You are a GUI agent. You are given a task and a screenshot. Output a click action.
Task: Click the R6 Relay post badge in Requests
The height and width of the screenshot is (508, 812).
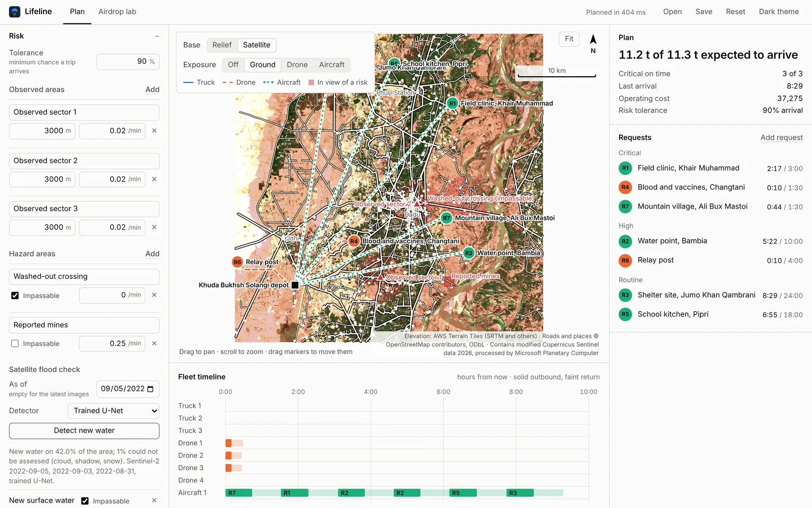pos(625,261)
